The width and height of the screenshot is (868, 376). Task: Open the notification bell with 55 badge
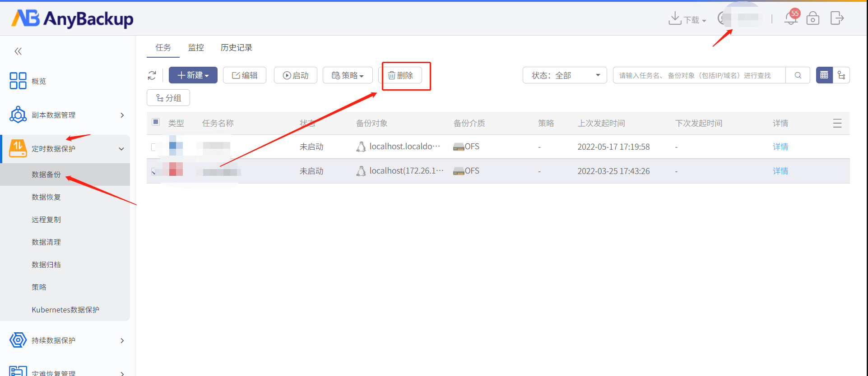coord(791,18)
